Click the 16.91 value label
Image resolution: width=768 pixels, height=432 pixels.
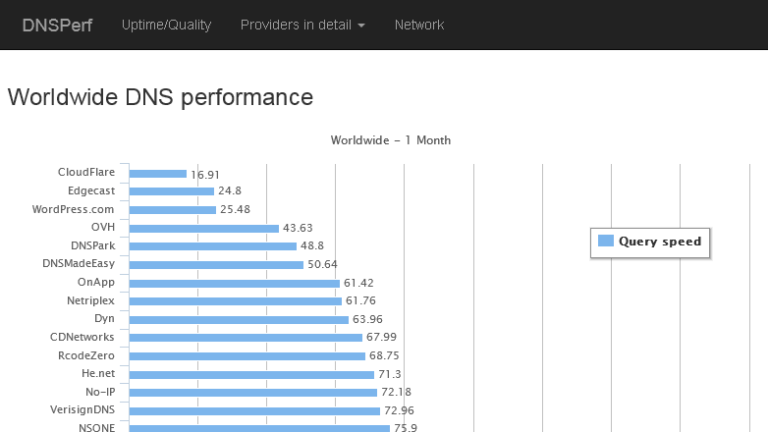tap(205, 175)
